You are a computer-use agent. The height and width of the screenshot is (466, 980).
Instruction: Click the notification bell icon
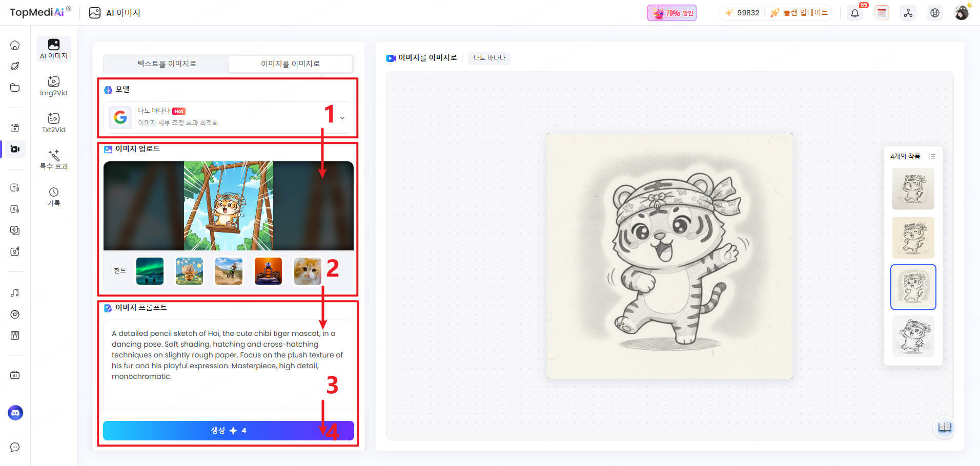pos(854,13)
